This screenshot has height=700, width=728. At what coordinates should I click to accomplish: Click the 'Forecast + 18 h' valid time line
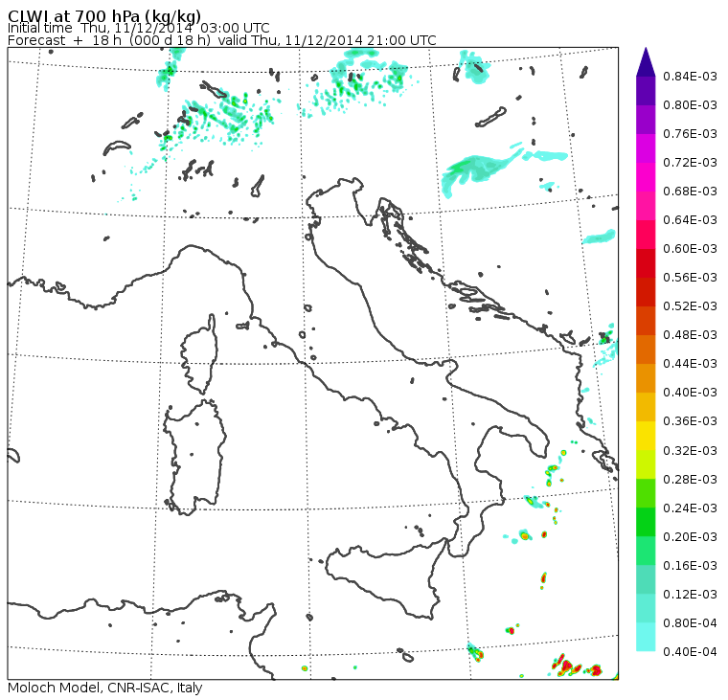(x=222, y=40)
